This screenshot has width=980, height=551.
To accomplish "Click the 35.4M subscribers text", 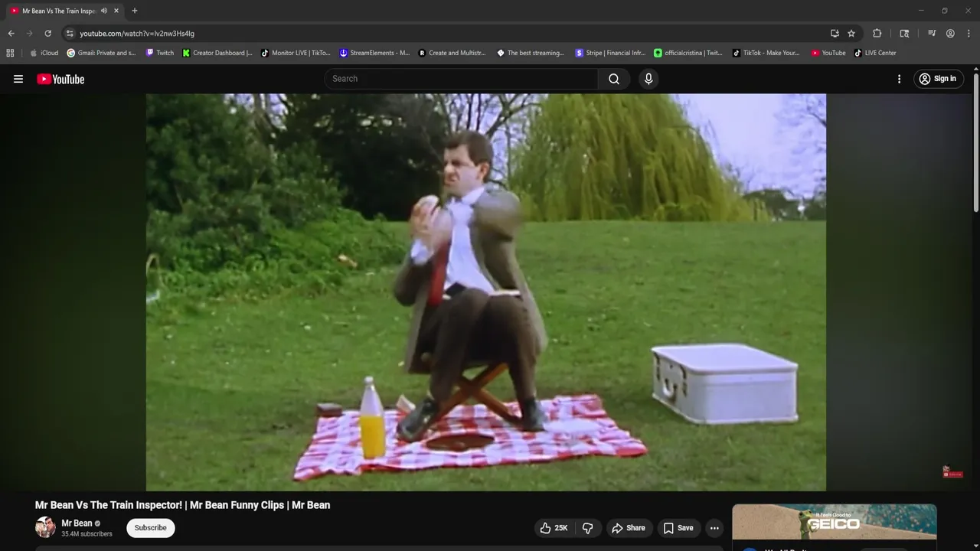I will (87, 534).
